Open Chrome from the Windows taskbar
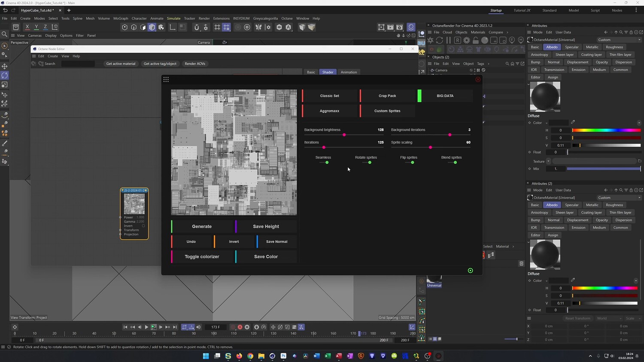 [x=250, y=356]
